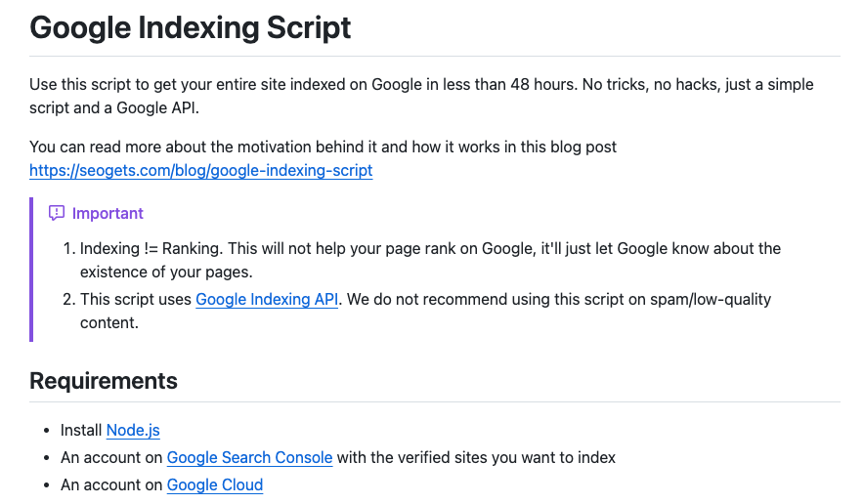Click the paragraph mentioning 48 hours

pyautogui.click(x=421, y=96)
